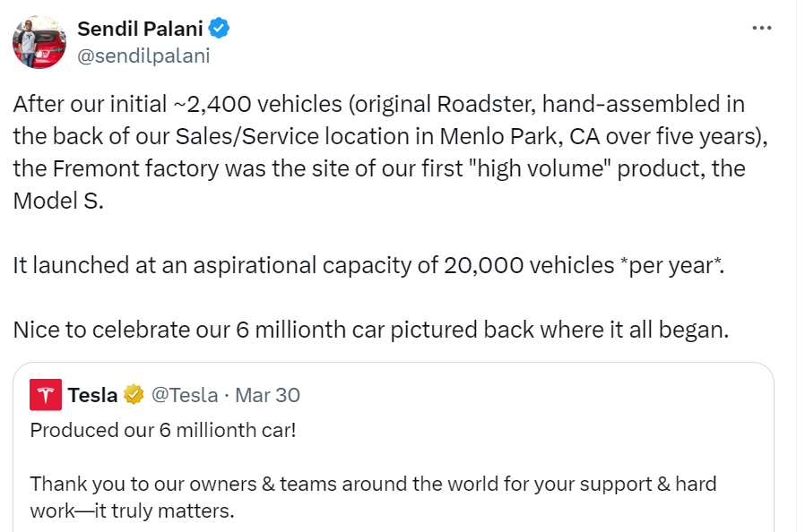Open the @Tesla handle in quoted tweet
805x532 pixels.
pos(185,395)
